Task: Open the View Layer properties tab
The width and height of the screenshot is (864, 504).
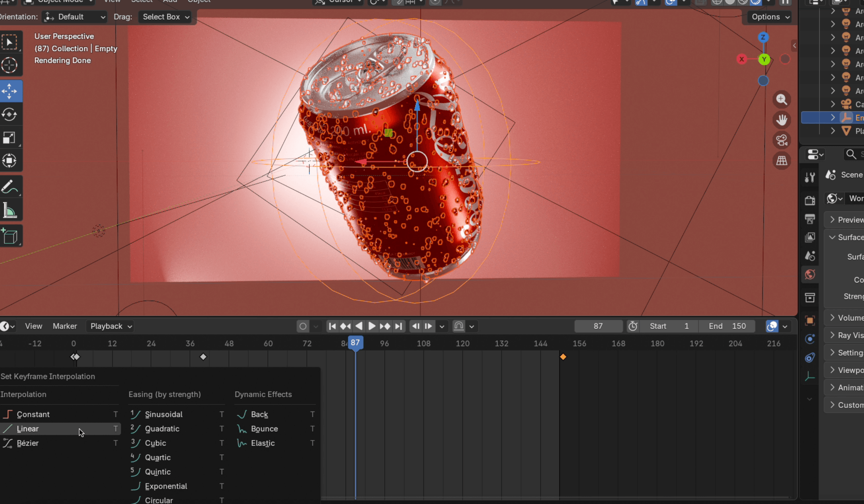Action: coord(810,237)
